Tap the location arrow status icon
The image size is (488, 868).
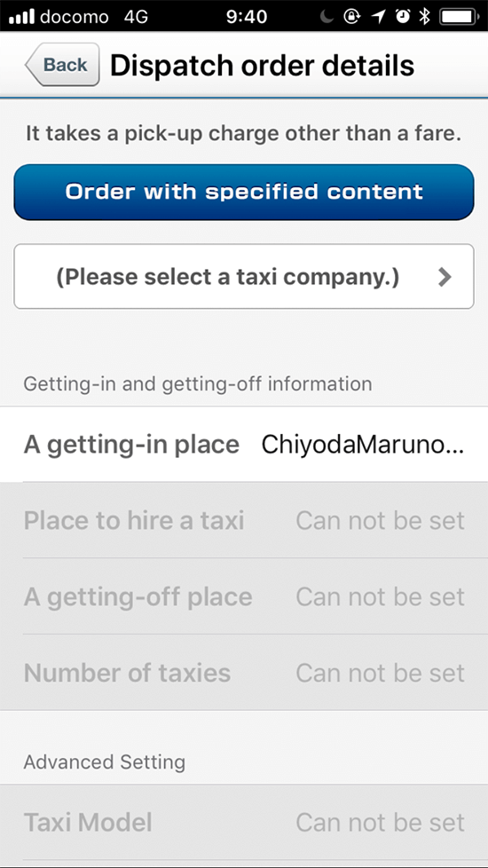[379, 17]
